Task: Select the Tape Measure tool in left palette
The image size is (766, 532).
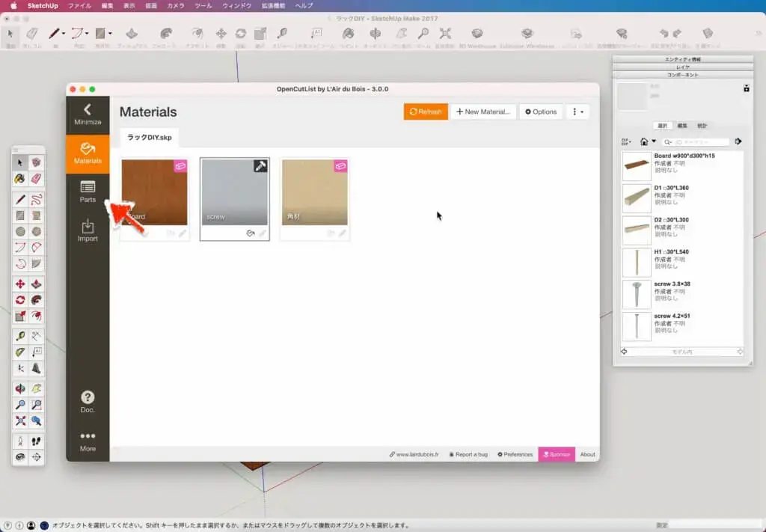Action: (x=20, y=336)
